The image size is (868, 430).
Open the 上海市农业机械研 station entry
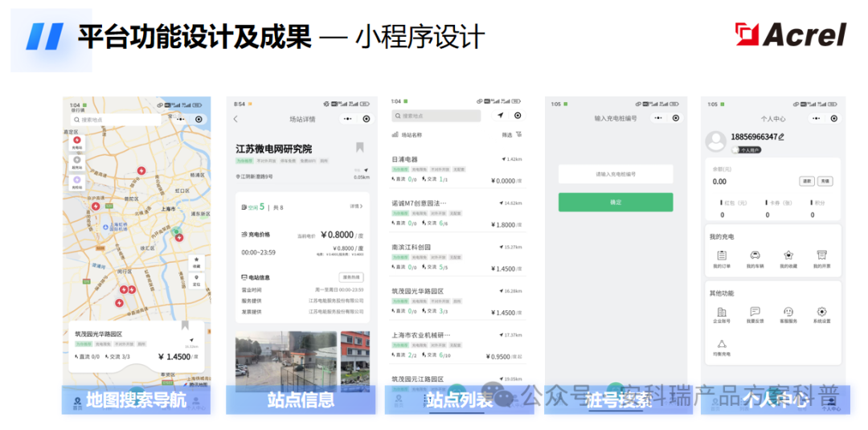click(457, 346)
